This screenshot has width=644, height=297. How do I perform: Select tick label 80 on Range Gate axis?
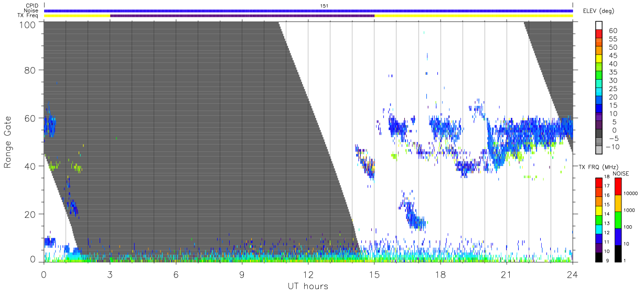30,70
